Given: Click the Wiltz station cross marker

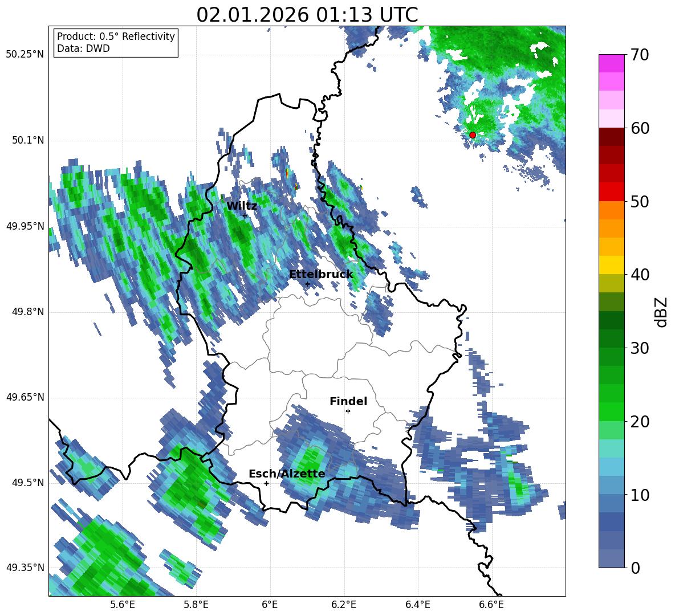Looking at the screenshot, I should pos(245,215).
